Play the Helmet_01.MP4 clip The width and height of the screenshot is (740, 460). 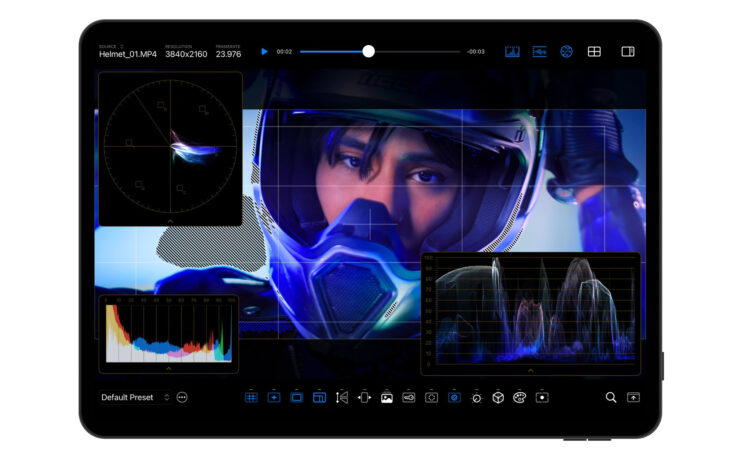(264, 51)
